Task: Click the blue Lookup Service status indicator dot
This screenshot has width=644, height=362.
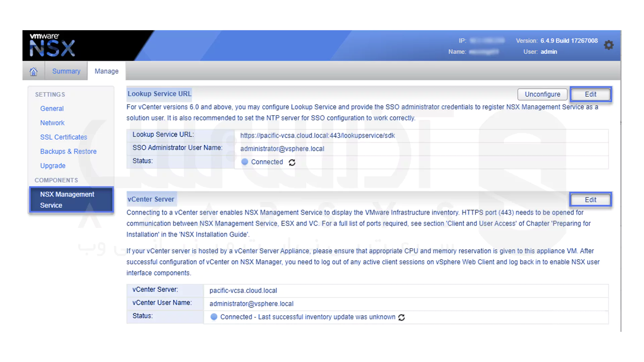Action: coord(245,162)
